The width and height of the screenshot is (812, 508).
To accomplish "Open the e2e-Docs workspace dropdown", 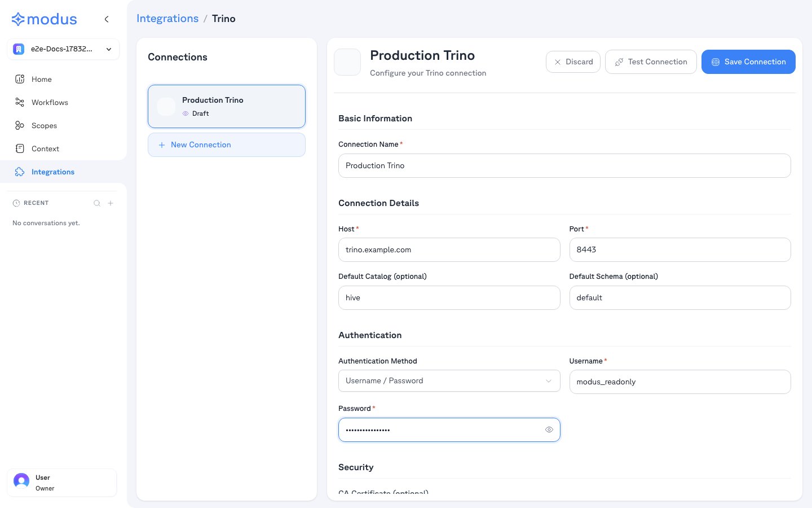I will tap(63, 49).
